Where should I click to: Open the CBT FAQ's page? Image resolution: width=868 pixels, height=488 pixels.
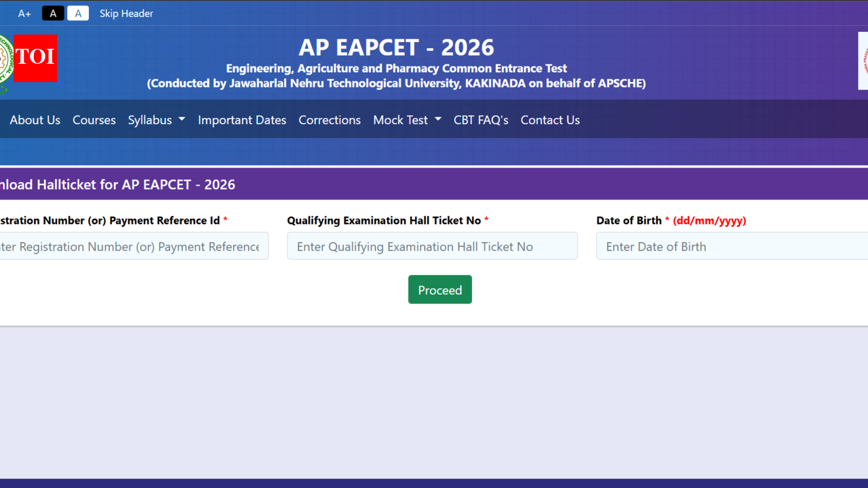[481, 120]
